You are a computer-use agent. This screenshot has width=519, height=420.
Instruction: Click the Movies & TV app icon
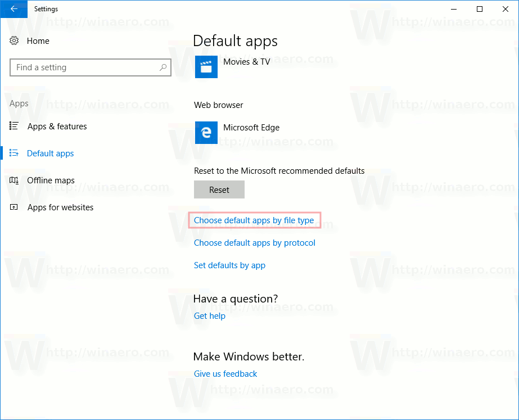(206, 66)
